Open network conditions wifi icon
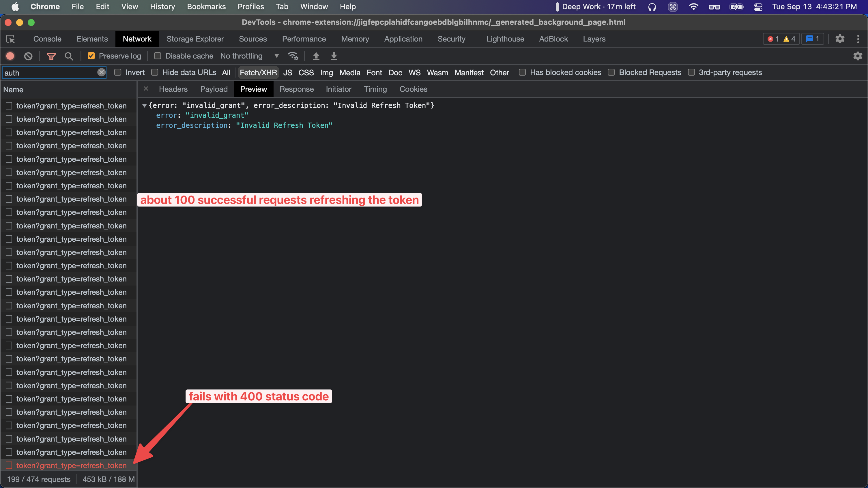This screenshot has height=488, width=868. click(x=293, y=56)
